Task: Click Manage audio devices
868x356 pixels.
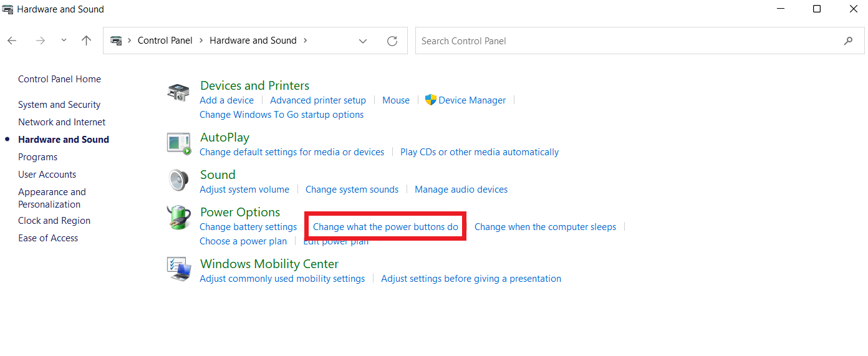Action: (x=461, y=190)
